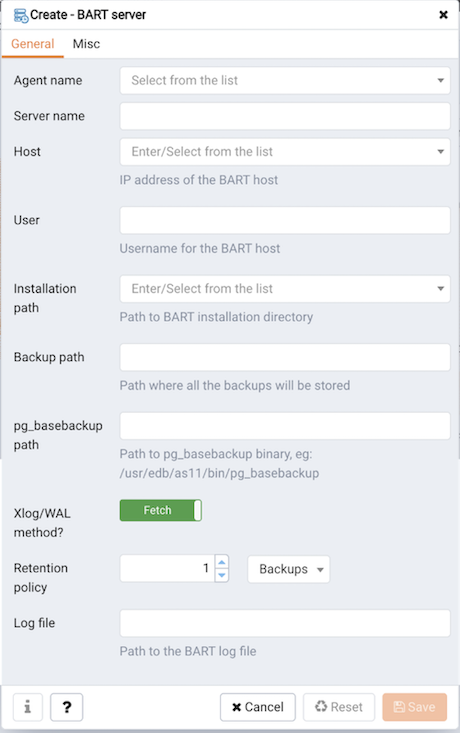
Task: Open help with the question mark button
Action: click(66, 707)
